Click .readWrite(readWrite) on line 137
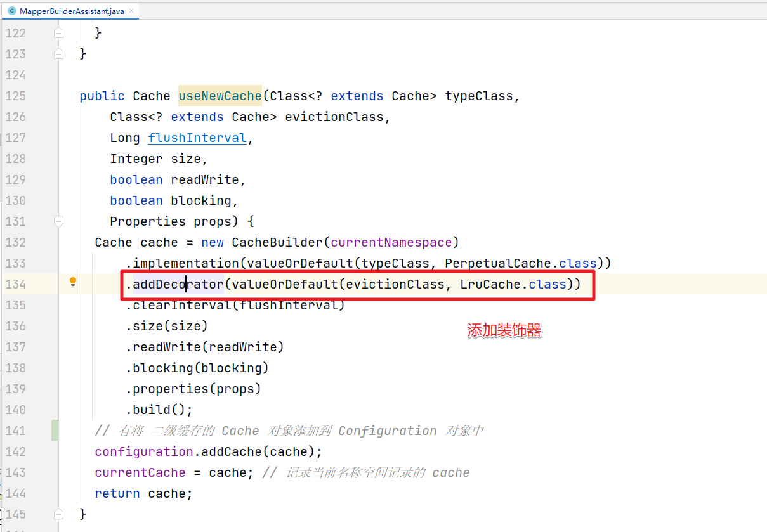767x532 pixels. [205, 347]
